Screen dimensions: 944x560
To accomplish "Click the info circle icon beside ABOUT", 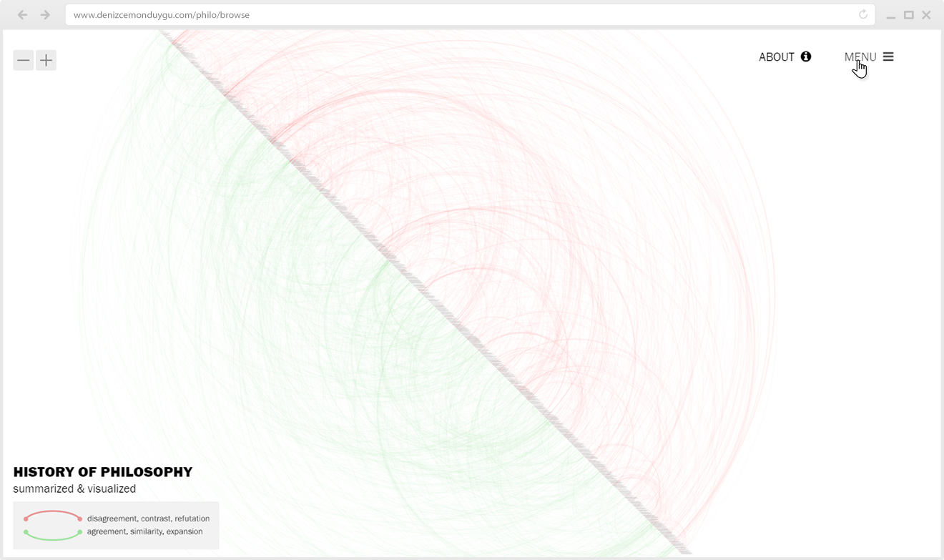I will coord(806,57).
